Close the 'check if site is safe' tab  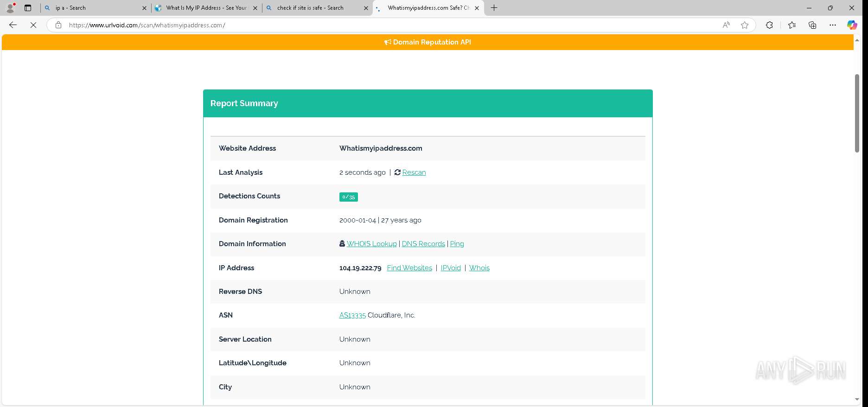coord(366,8)
